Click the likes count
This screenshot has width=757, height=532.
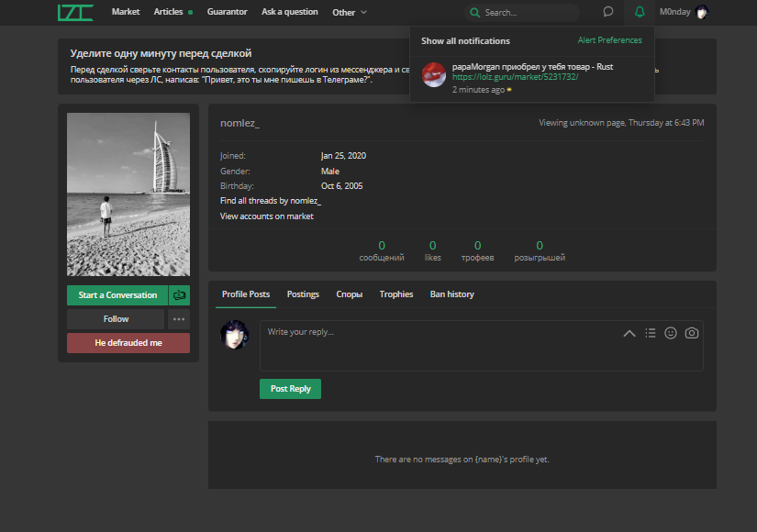(432, 251)
